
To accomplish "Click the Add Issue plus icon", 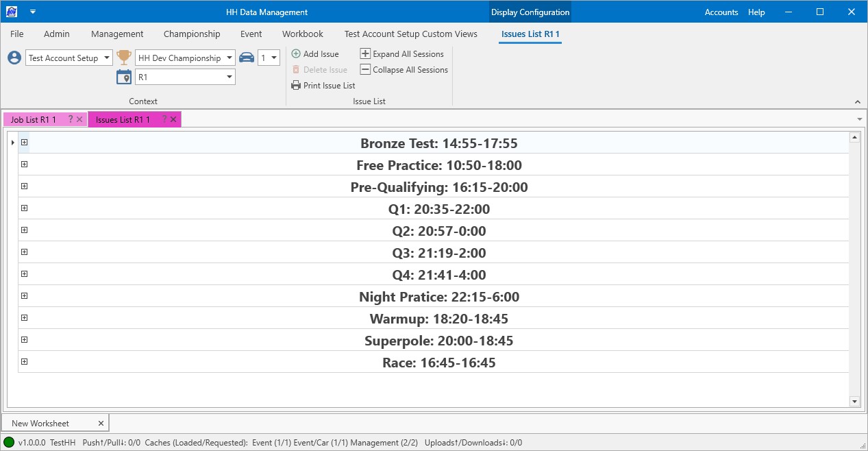I will (x=296, y=54).
